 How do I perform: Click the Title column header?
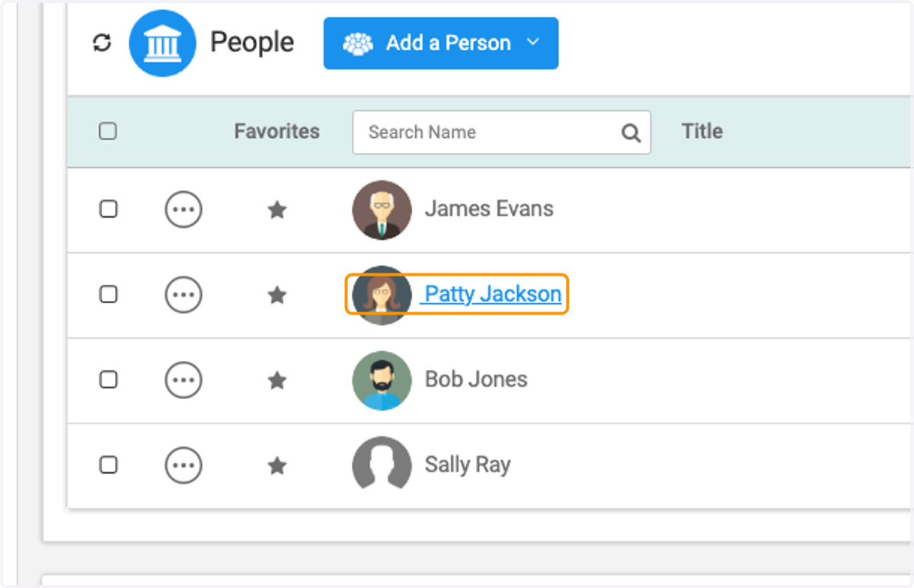click(x=702, y=131)
